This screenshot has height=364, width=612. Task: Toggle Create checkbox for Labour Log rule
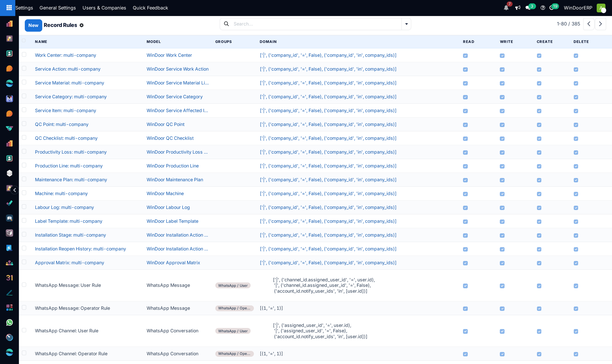(539, 208)
